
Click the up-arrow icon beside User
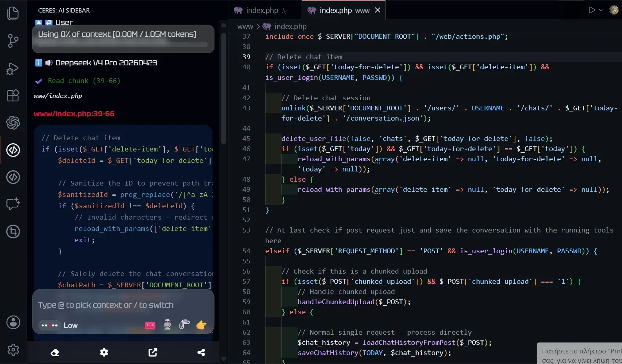[38, 23]
